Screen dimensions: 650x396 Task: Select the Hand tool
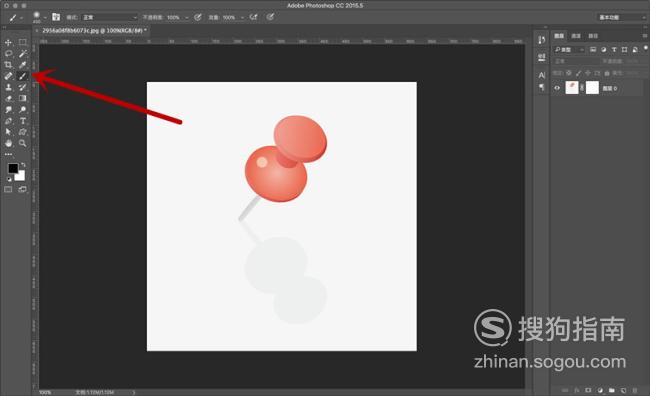click(8, 143)
